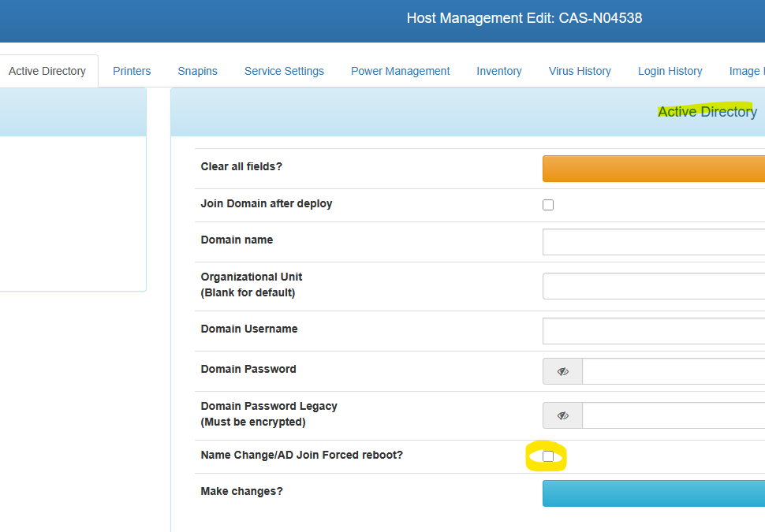The height and width of the screenshot is (532, 765).
Task: Toggle visibility eye for Domain Password Legacy
Action: coord(562,415)
